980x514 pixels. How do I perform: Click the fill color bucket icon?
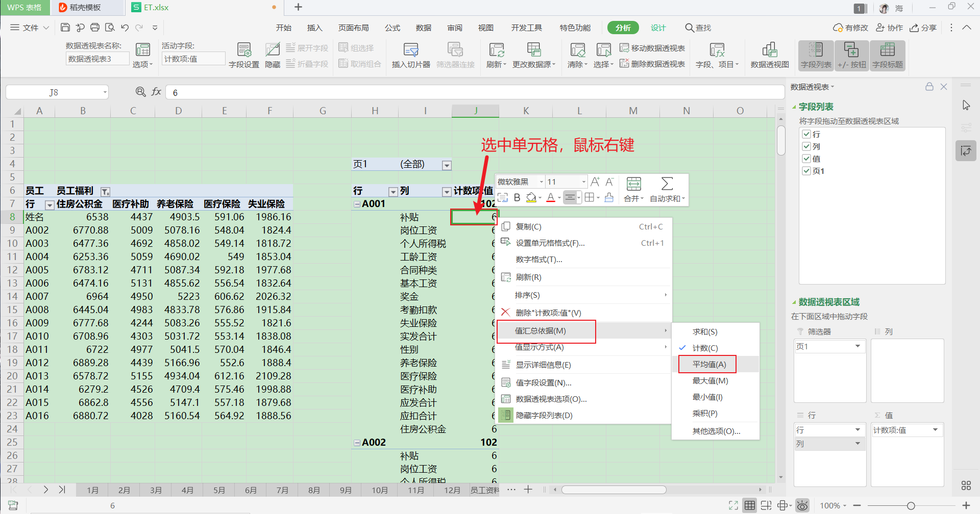click(531, 198)
